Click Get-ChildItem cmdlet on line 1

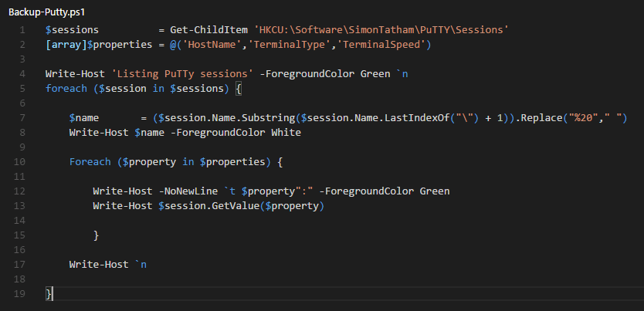pos(209,30)
